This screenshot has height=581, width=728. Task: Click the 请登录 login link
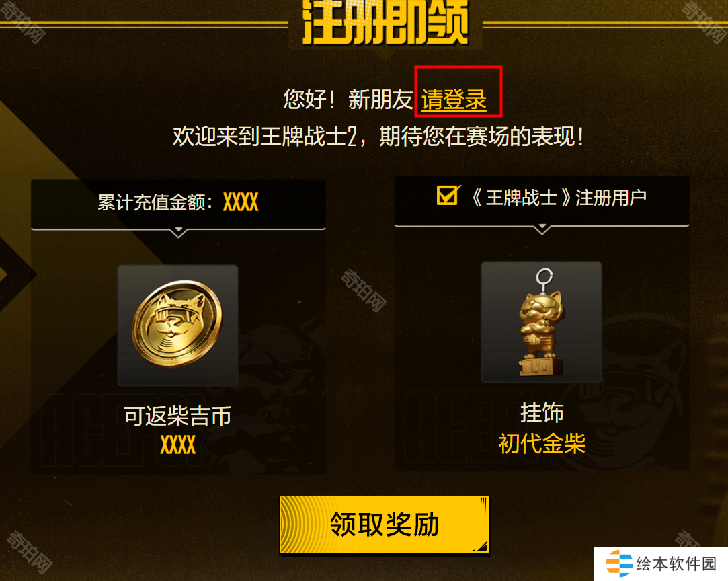pos(454,100)
